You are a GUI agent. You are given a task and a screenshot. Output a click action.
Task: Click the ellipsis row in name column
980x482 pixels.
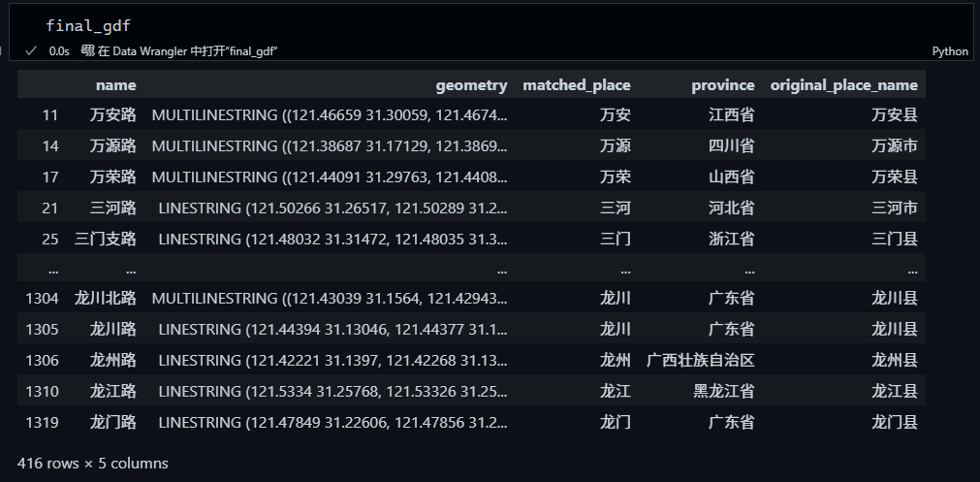tap(130, 270)
